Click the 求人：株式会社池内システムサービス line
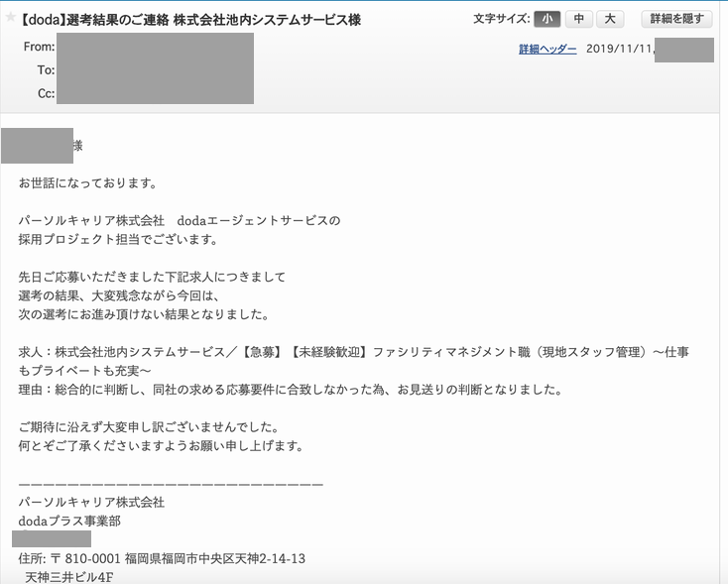This screenshot has height=584, width=728. (354, 352)
